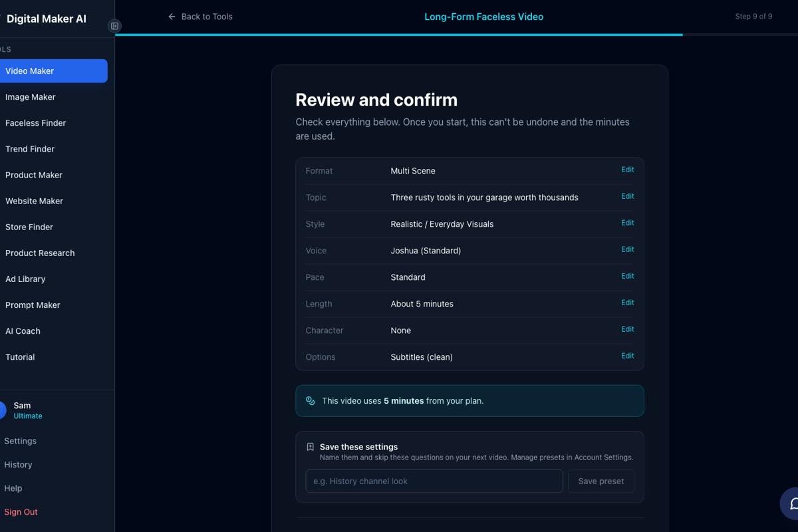Click the back arrow icon beside Back to Tools

tap(172, 17)
